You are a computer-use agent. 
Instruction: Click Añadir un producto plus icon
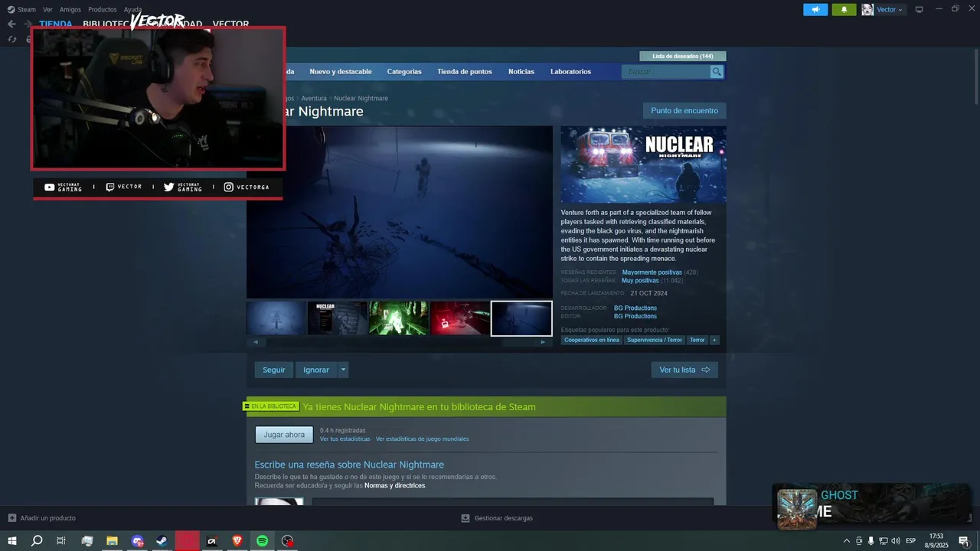[11, 518]
